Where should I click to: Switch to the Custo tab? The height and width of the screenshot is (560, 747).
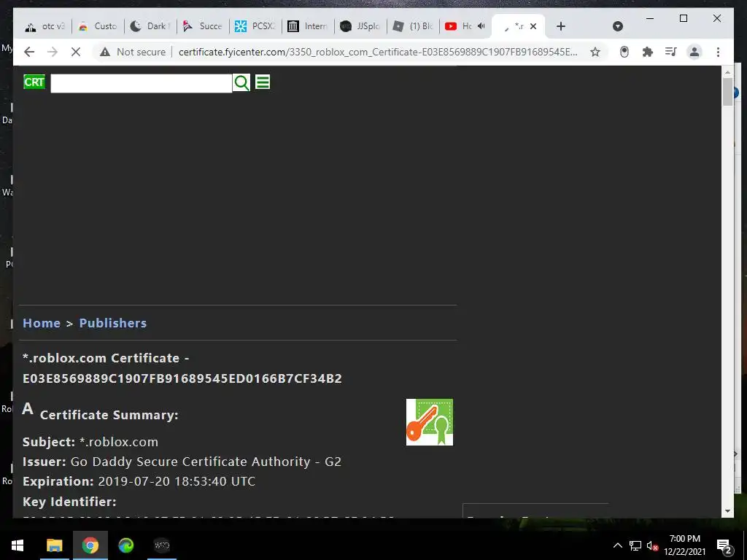pyautogui.click(x=98, y=26)
